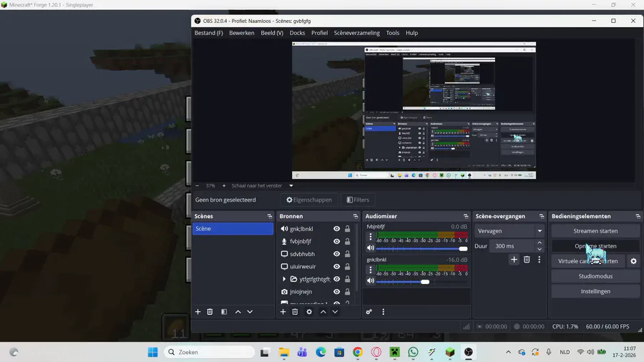Screen dimensions: 644x362
Task: Open the Bestand (F) menu
Action: [x=209, y=33]
